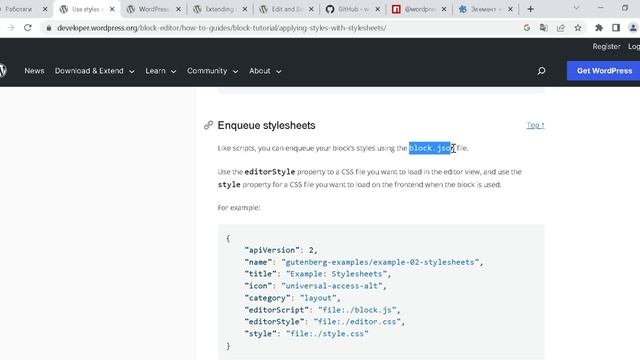Expand the Download & Extend menu
The image size is (640, 360).
click(x=94, y=71)
